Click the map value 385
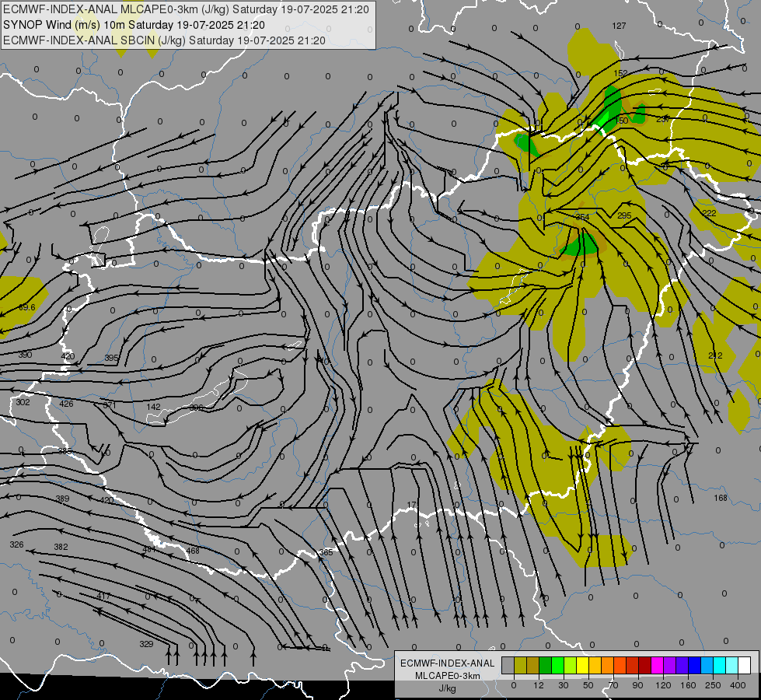This screenshot has width=761, height=700. 65,451
